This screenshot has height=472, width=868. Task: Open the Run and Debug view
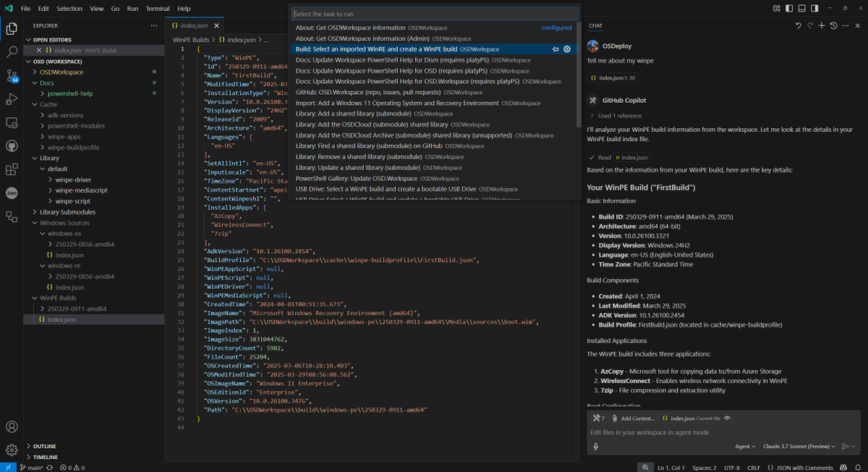point(12,99)
